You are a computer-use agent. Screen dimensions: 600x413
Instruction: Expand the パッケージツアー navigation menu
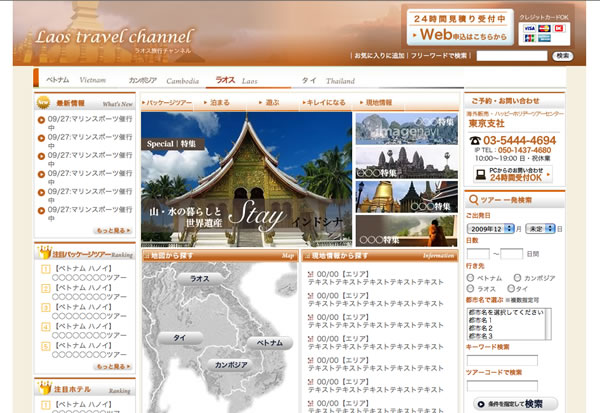[x=169, y=102]
